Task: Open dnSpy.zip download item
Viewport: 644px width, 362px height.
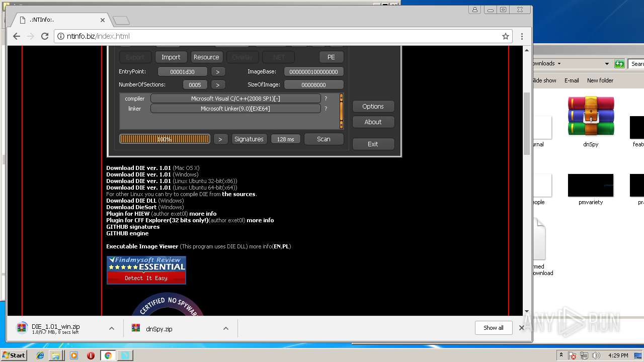Action: point(159,329)
